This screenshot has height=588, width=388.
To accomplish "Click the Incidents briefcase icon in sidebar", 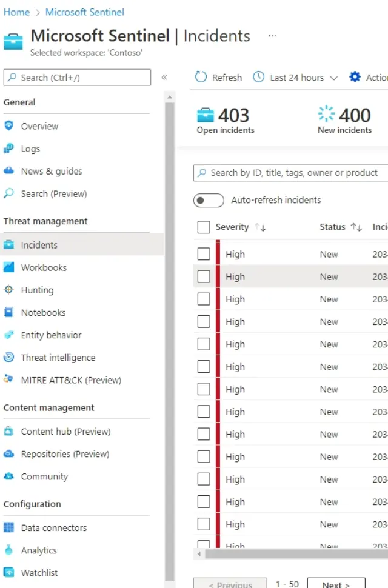I will tap(8, 244).
